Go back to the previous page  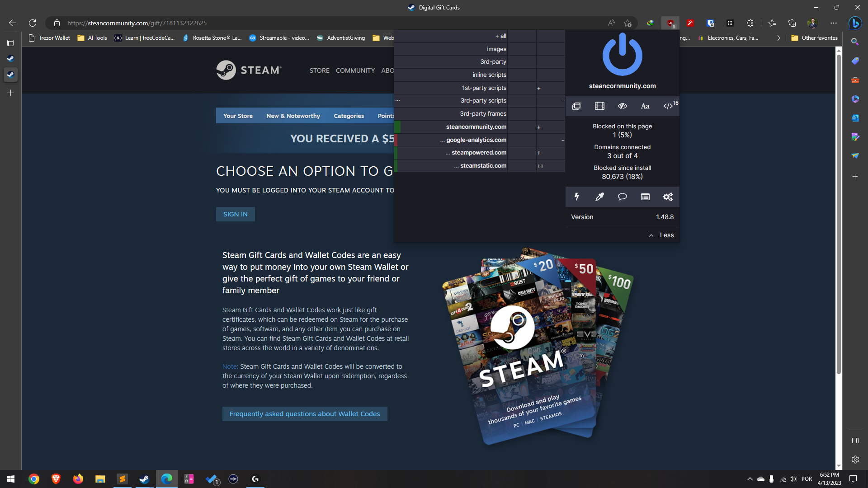coord(13,23)
